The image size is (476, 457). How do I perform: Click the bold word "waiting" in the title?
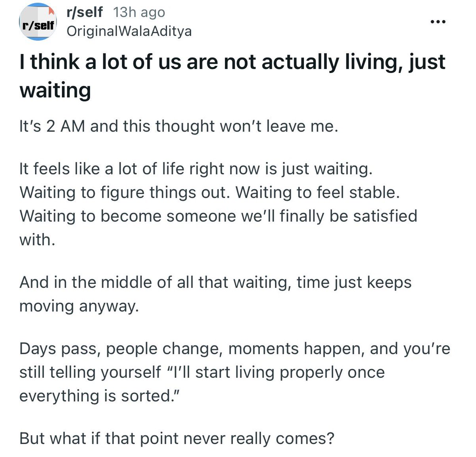coord(55,90)
